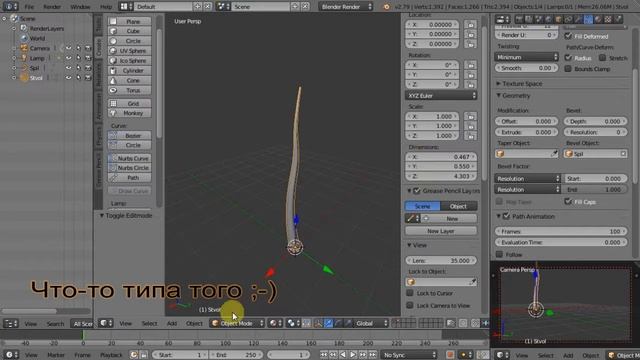Screen dimensions: 640x360
Task: Click the snap magnet icon in 3D header
Action: [475, 323]
